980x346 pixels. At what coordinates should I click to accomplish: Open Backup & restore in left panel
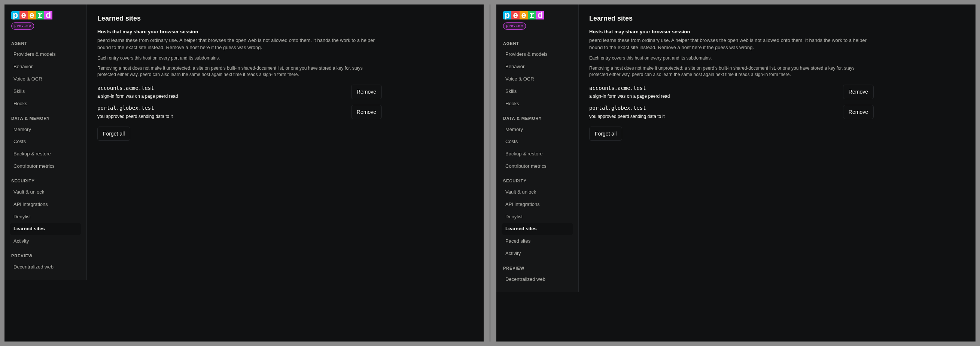[x=45, y=154]
